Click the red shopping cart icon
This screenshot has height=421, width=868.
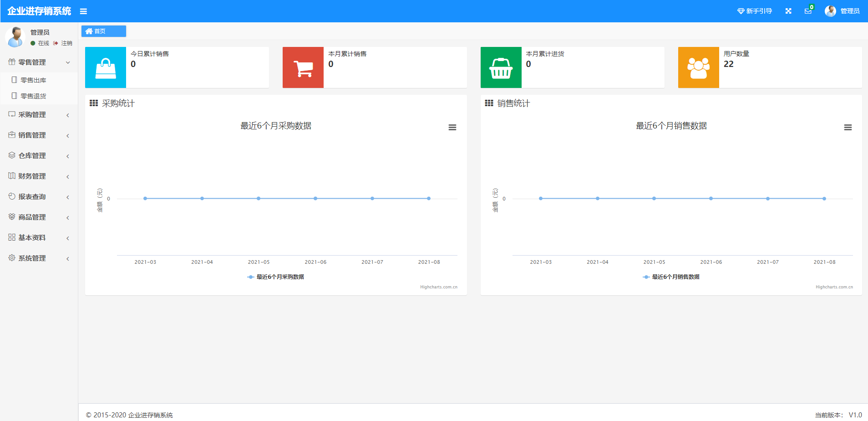point(303,67)
